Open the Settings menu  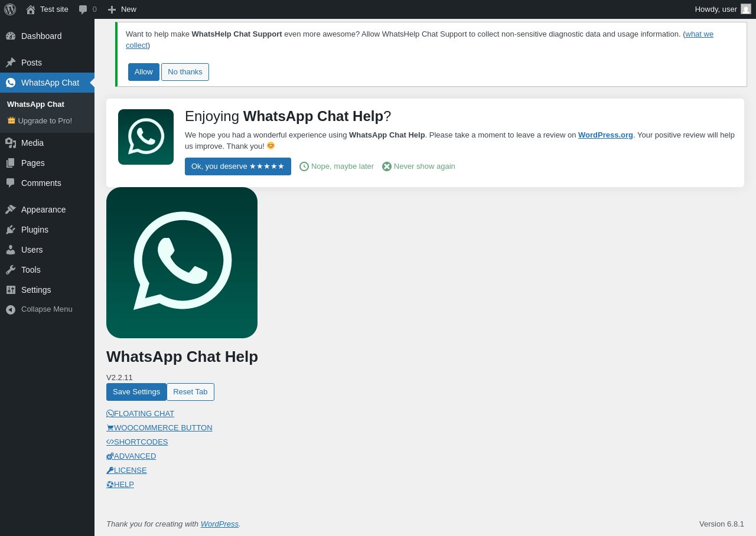pyautogui.click(x=47, y=290)
